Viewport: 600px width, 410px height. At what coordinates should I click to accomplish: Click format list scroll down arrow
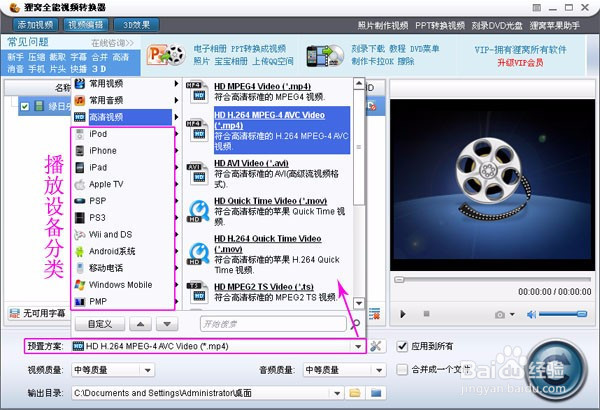pyautogui.click(x=359, y=304)
